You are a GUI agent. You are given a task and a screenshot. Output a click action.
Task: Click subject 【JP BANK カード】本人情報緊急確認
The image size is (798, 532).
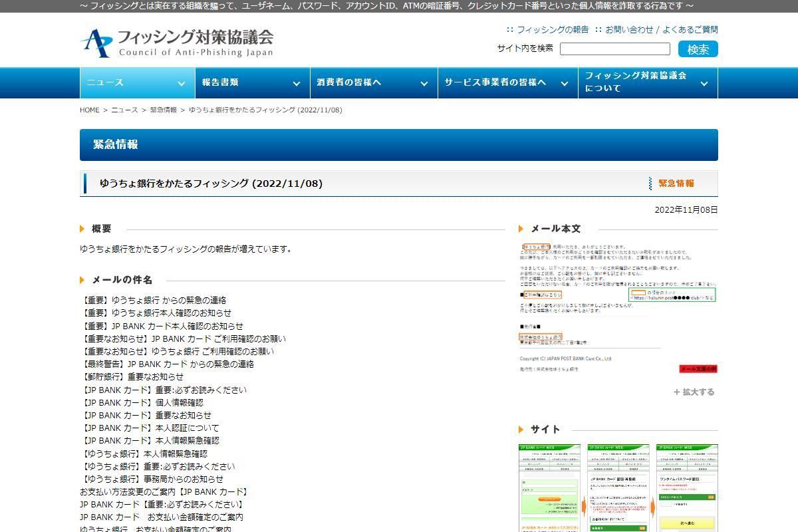150,441
